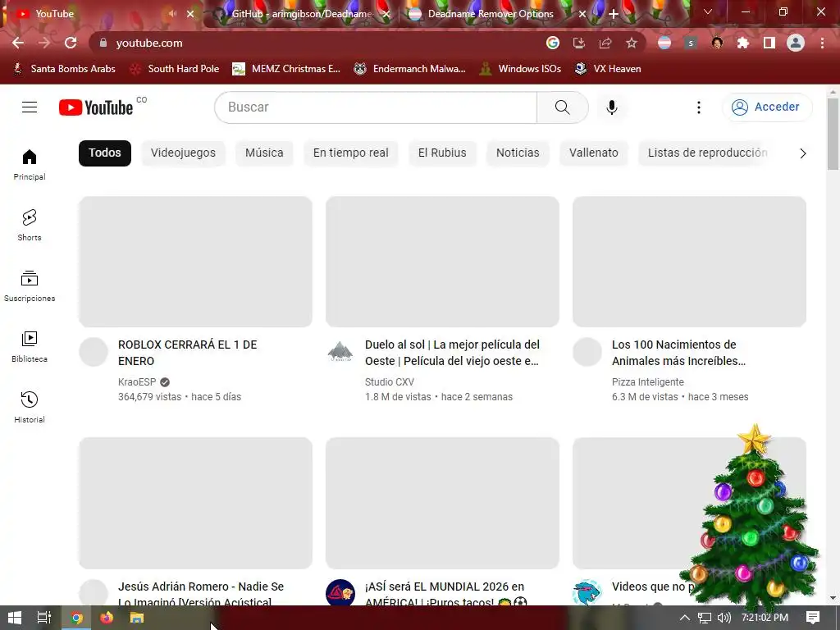Open Deadname Remover extension flag icon

(664, 43)
